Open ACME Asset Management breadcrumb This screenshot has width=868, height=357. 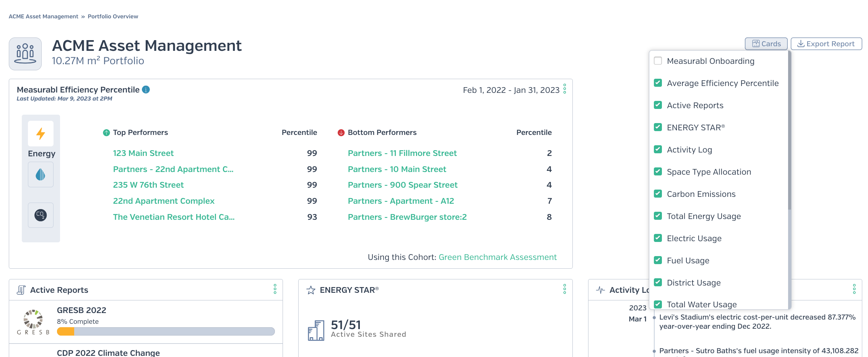point(43,16)
